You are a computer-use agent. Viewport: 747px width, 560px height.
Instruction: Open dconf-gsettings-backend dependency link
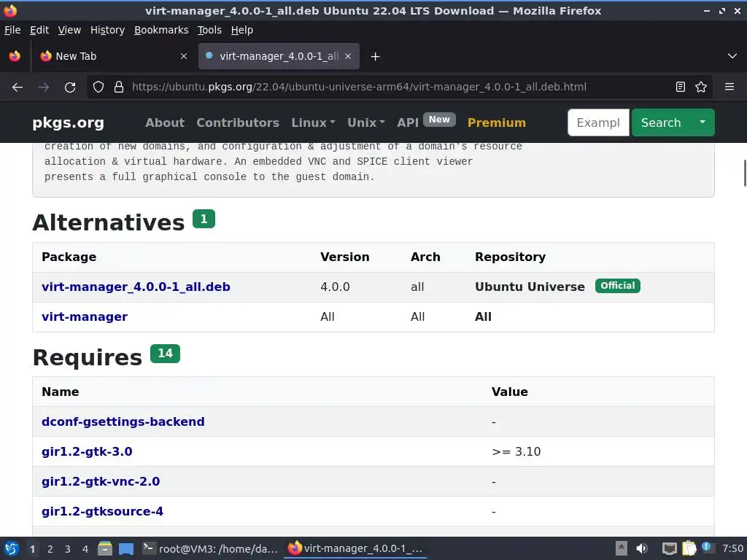click(x=123, y=422)
